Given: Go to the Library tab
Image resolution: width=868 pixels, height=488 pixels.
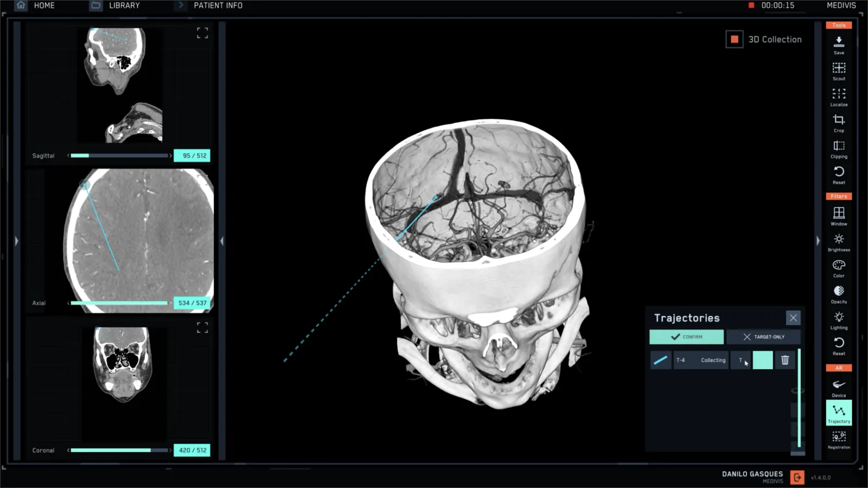Looking at the screenshot, I should point(116,5).
